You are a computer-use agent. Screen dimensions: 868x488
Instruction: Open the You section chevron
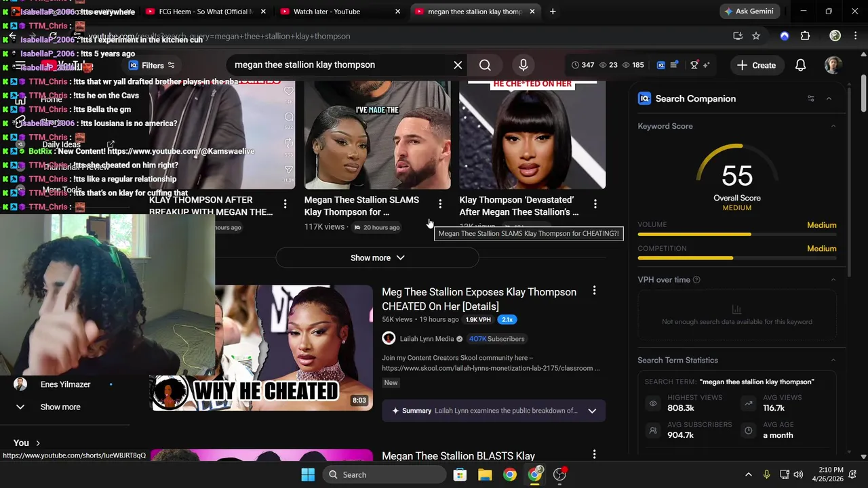(38, 443)
